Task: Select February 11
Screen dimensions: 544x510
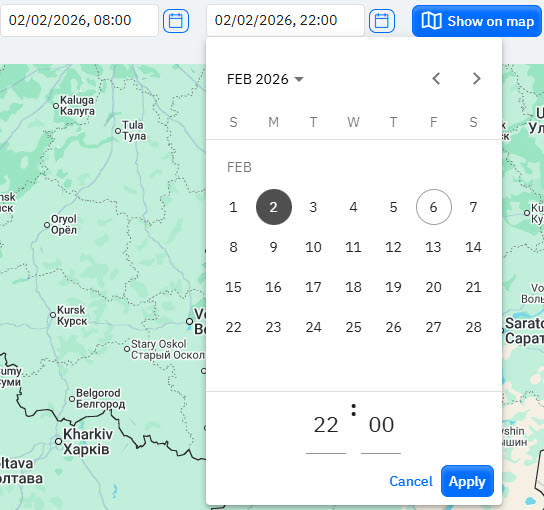Action: 354,247
